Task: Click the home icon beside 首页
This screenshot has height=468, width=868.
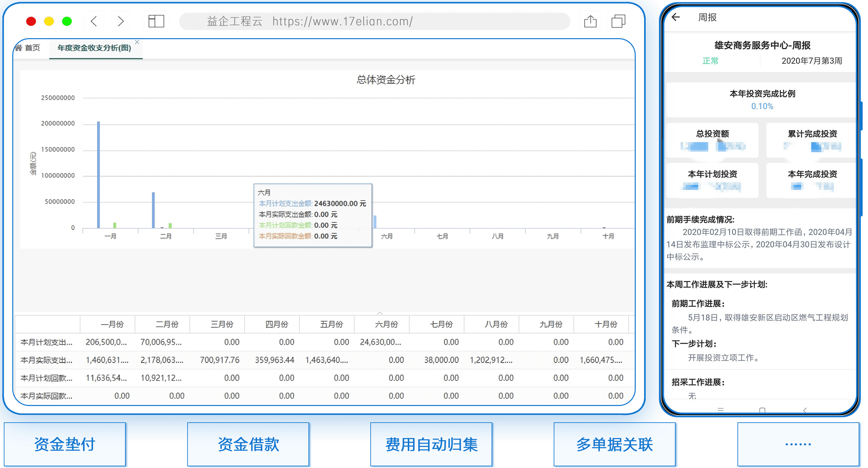Action: pyautogui.click(x=19, y=48)
